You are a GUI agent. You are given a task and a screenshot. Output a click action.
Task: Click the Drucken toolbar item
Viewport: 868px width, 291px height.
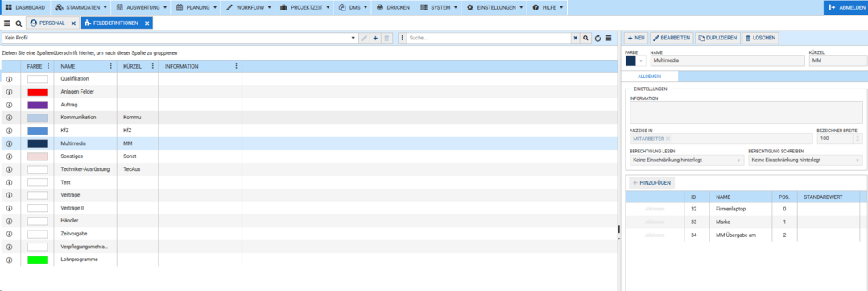click(394, 8)
